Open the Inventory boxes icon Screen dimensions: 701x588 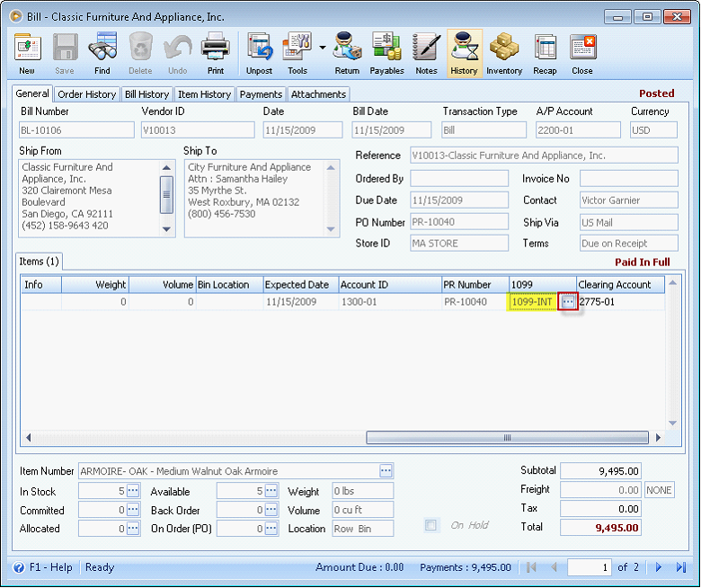coord(504,54)
